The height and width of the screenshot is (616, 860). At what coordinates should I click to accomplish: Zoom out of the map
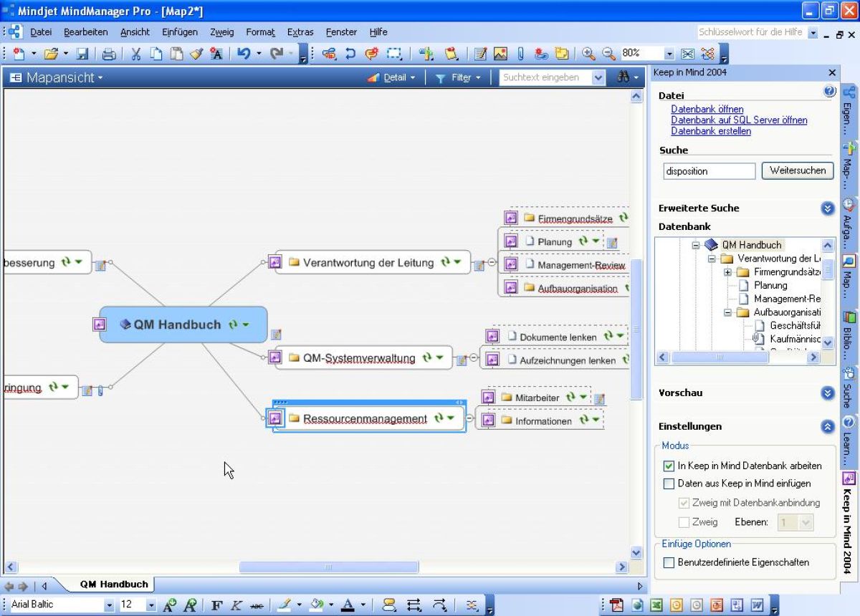(609, 53)
